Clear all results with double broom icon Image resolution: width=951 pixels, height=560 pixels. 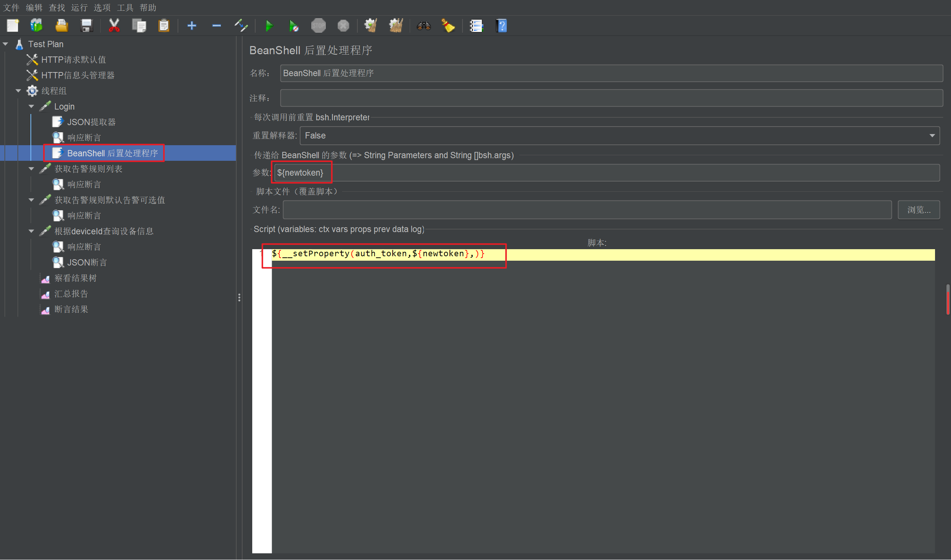(396, 26)
